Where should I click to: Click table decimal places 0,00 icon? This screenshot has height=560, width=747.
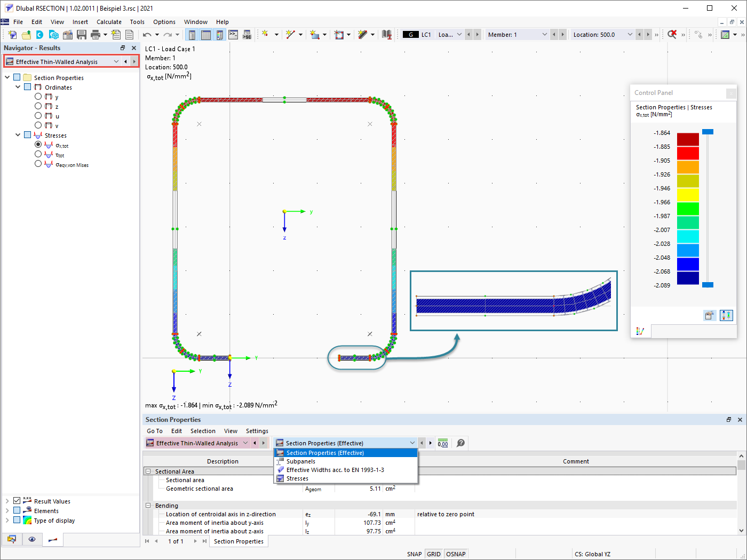443,443
